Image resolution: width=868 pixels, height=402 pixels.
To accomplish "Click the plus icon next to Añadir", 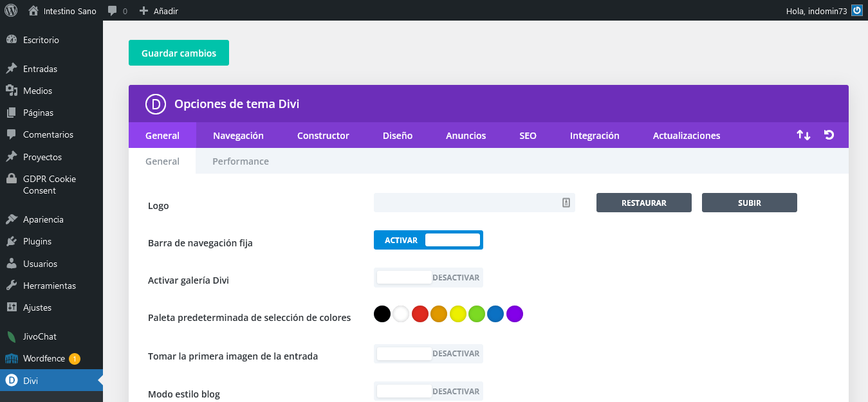I will coord(143,11).
